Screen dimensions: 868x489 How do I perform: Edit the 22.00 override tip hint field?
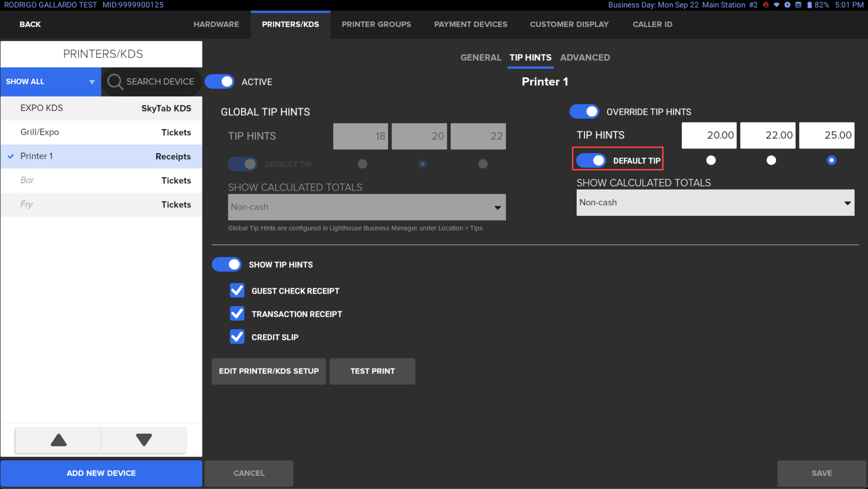click(x=767, y=135)
